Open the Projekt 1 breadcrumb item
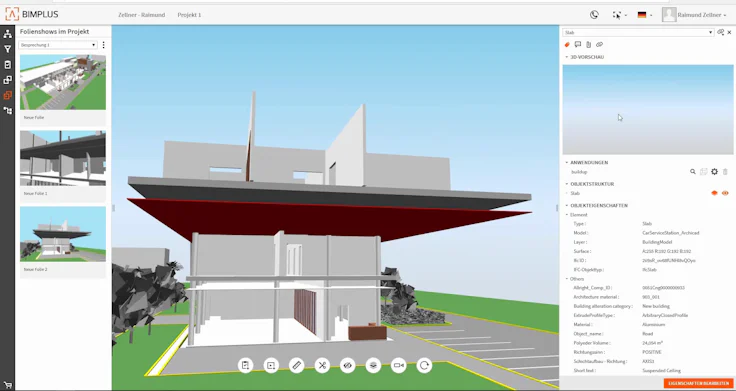 click(x=189, y=15)
